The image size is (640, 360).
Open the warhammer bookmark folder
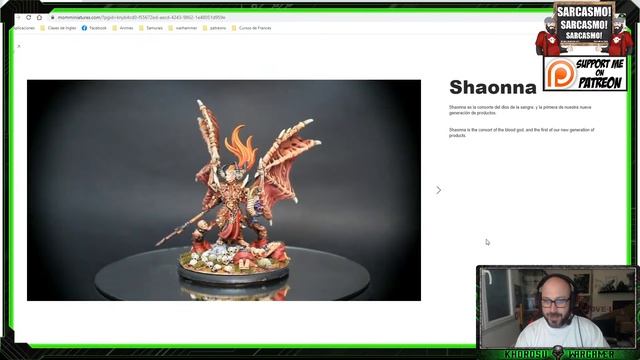click(x=182, y=28)
